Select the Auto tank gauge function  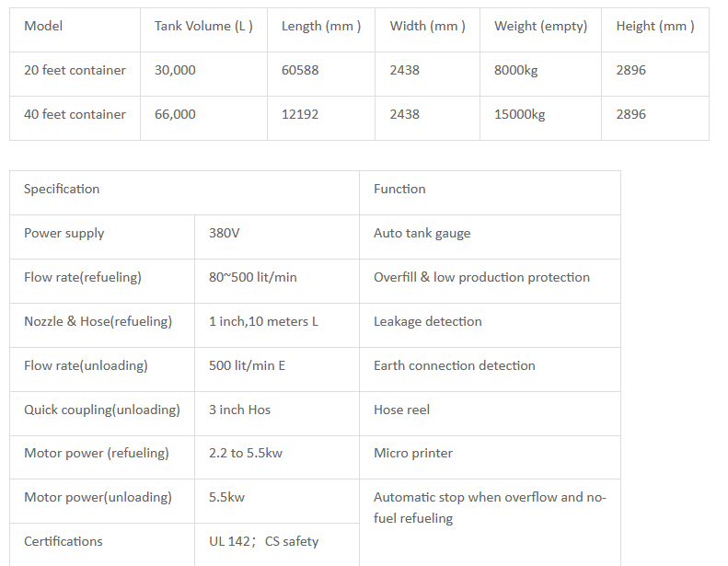[422, 233]
